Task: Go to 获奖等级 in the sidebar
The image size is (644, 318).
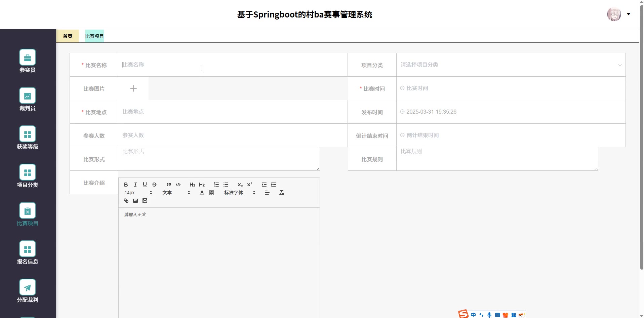Action: pos(28,138)
